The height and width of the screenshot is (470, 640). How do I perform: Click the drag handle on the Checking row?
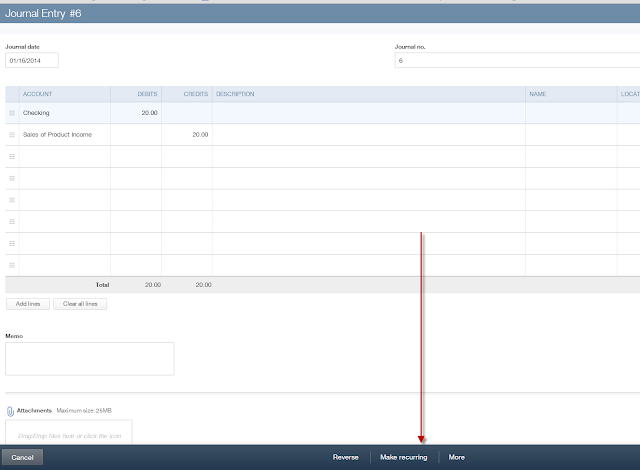pos(12,113)
